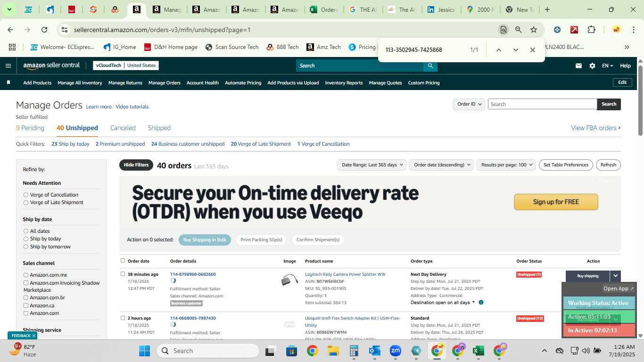Select Ship by today radio option

tap(26, 239)
